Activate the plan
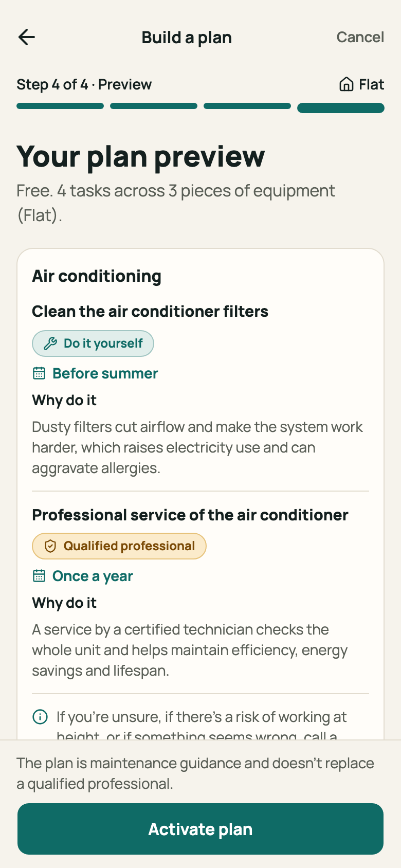The height and width of the screenshot is (868, 401). tap(200, 829)
